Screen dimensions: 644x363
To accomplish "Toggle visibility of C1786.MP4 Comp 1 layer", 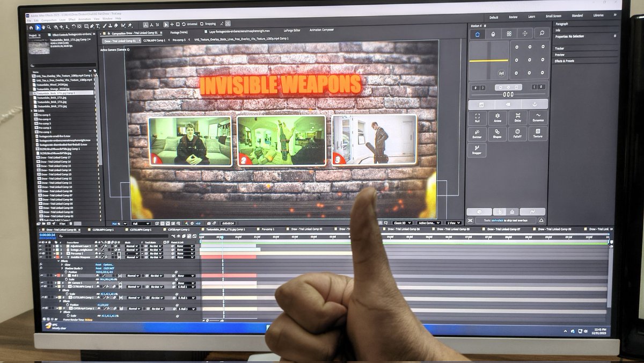I will click(x=42, y=287).
